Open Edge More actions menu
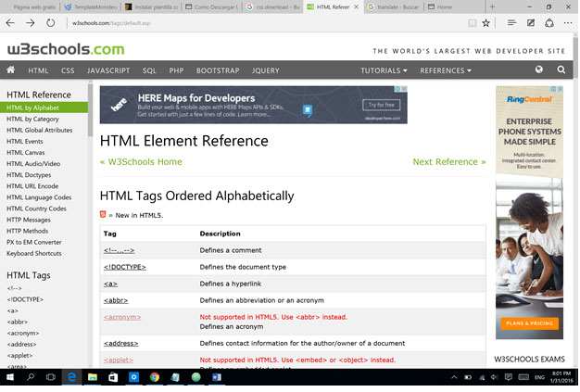This screenshot has height=392, width=580. click(568, 23)
